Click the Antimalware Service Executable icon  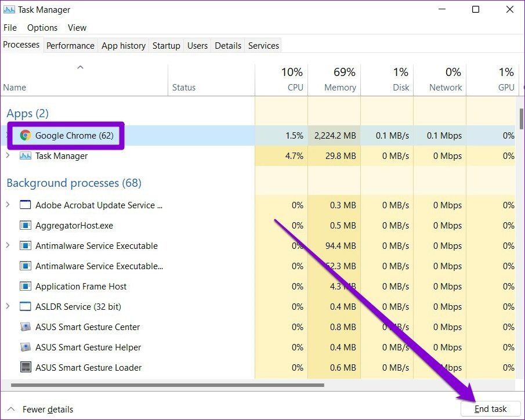pos(25,245)
